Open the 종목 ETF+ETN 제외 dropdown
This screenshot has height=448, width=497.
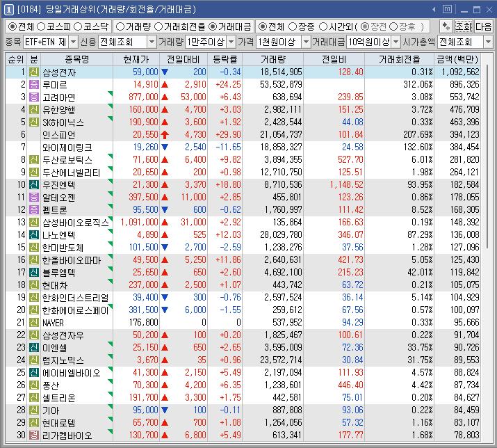pyautogui.click(x=73, y=42)
